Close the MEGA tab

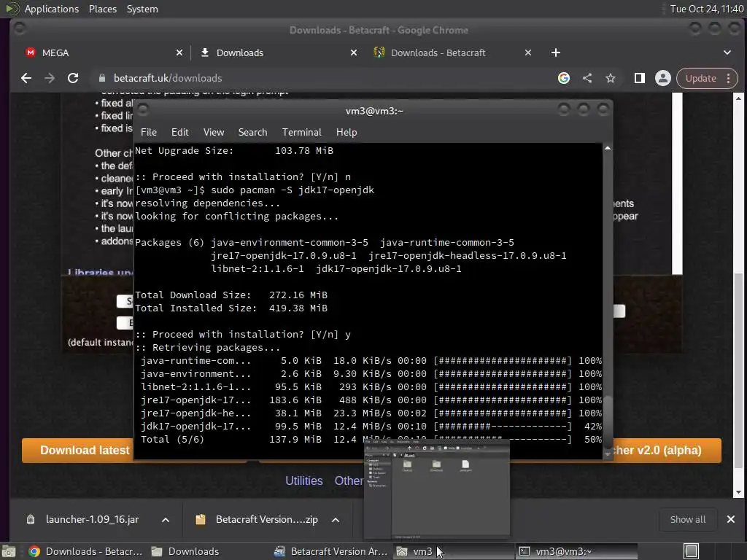click(x=179, y=52)
